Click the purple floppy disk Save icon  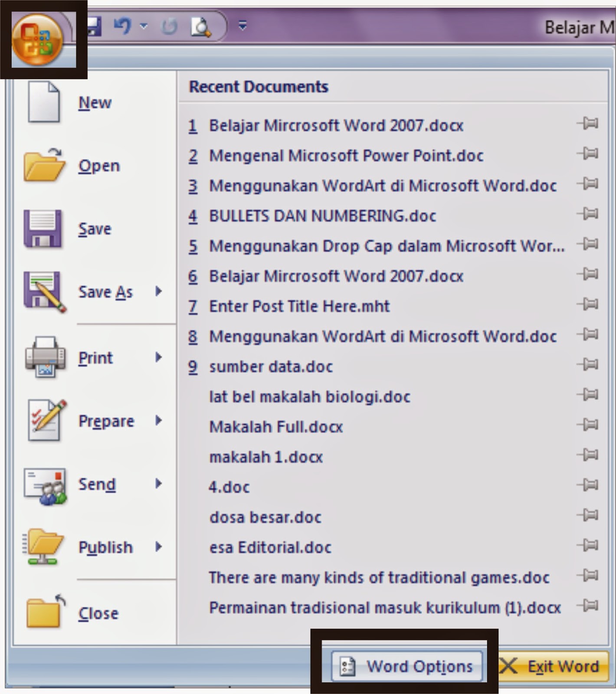[43, 229]
